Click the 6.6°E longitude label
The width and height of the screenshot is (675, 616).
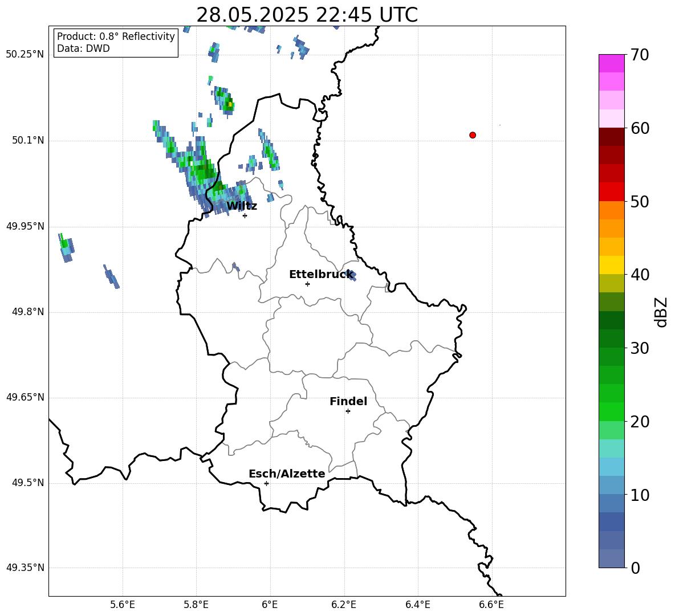[x=491, y=605]
